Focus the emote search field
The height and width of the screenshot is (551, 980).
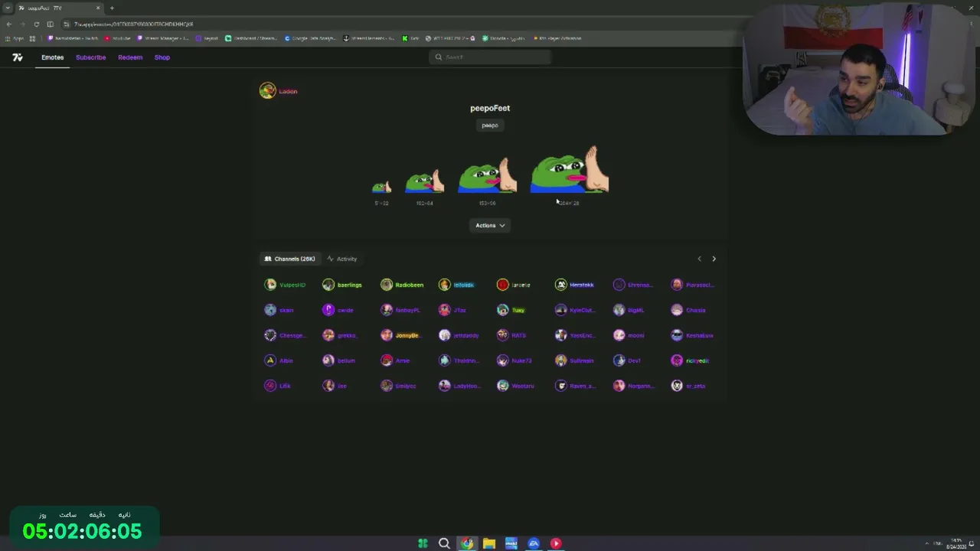click(x=490, y=57)
